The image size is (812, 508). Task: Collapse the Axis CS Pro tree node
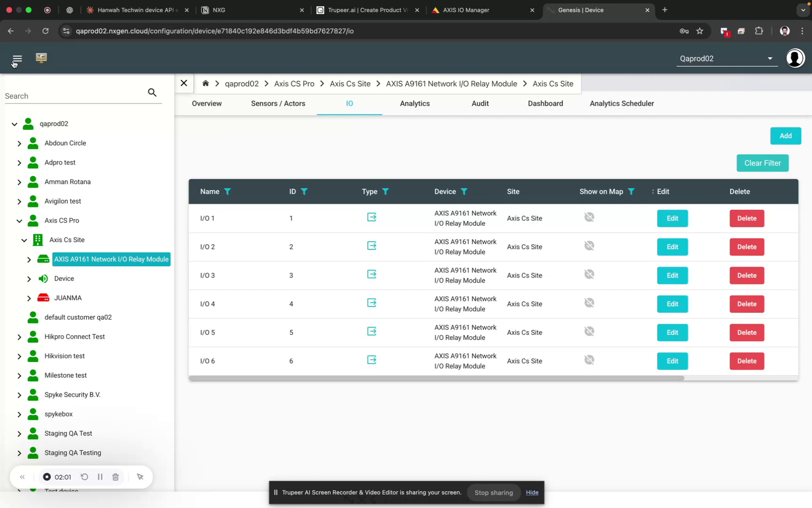point(19,221)
